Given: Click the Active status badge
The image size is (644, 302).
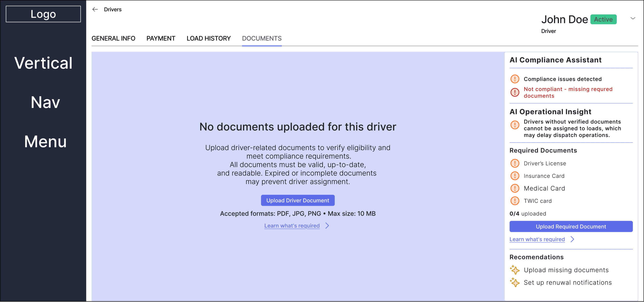Looking at the screenshot, I should (603, 19).
